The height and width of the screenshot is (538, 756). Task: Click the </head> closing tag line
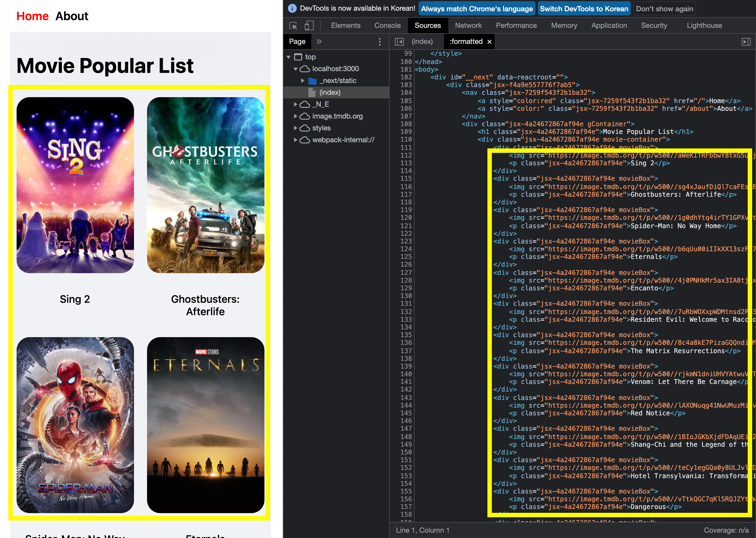[428, 62]
